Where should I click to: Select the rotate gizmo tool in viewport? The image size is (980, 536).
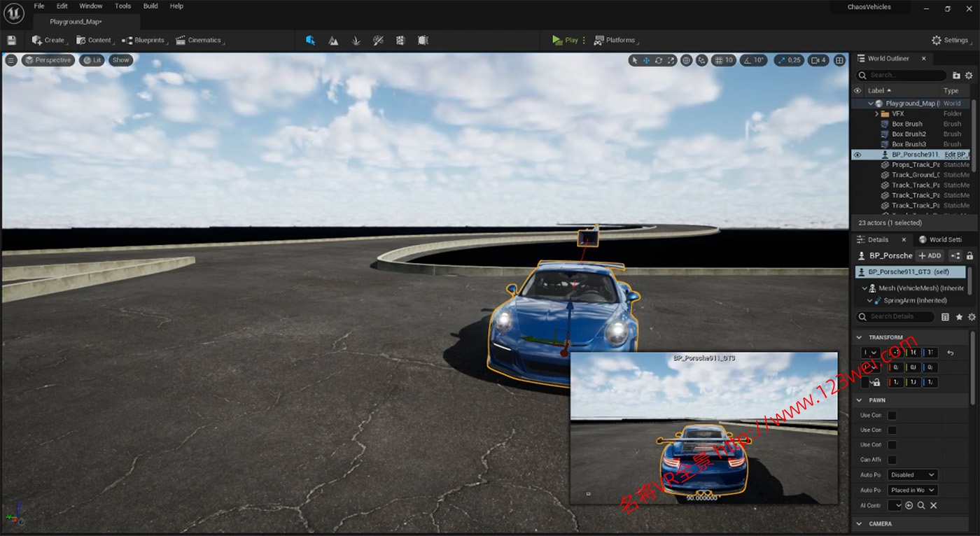pos(659,60)
